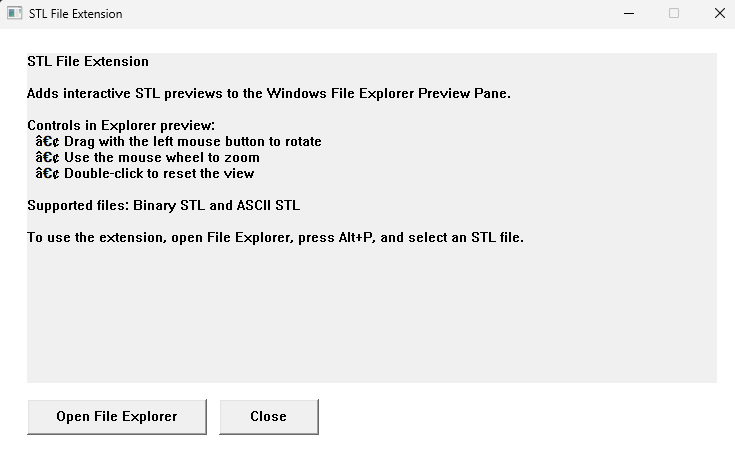The height and width of the screenshot is (462, 735).
Task: Click the 'Controls in Explorer preview:' line
Action: point(121,126)
